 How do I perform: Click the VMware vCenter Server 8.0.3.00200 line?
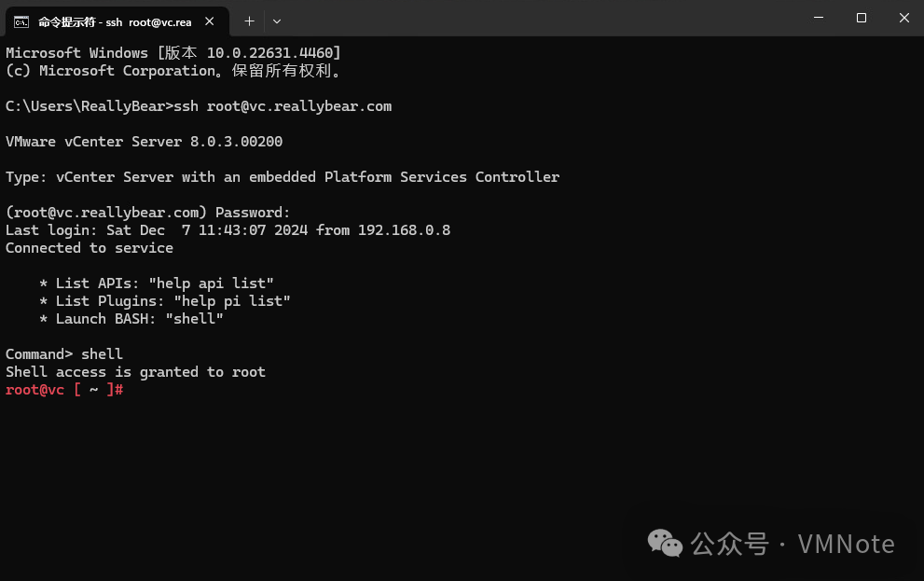pyautogui.click(x=144, y=142)
